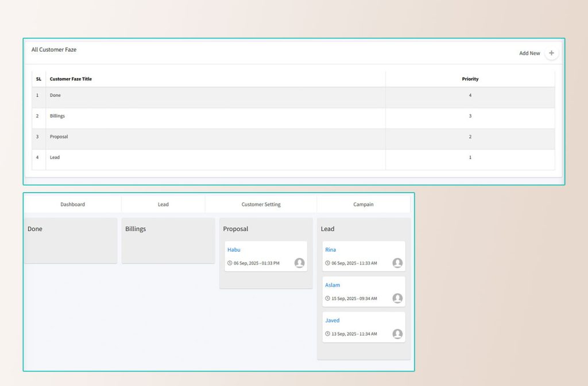Viewport: 588px width, 386px height.
Task: Click the avatar icon on Javed card
Action: click(397, 334)
